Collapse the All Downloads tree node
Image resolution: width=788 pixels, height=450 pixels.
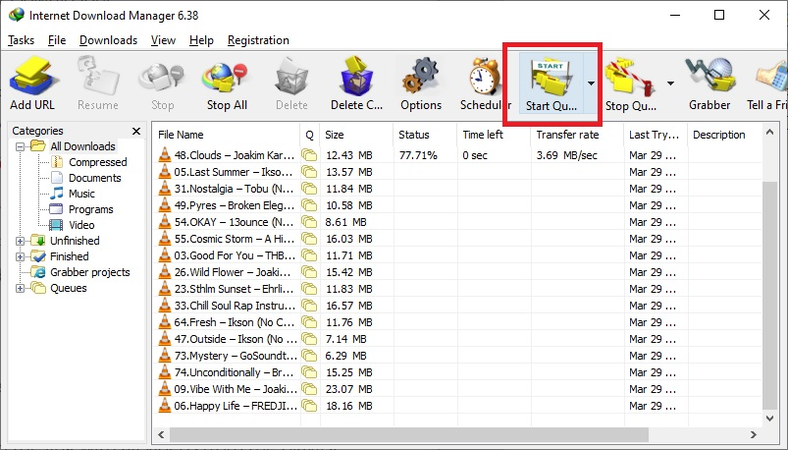click(20, 147)
